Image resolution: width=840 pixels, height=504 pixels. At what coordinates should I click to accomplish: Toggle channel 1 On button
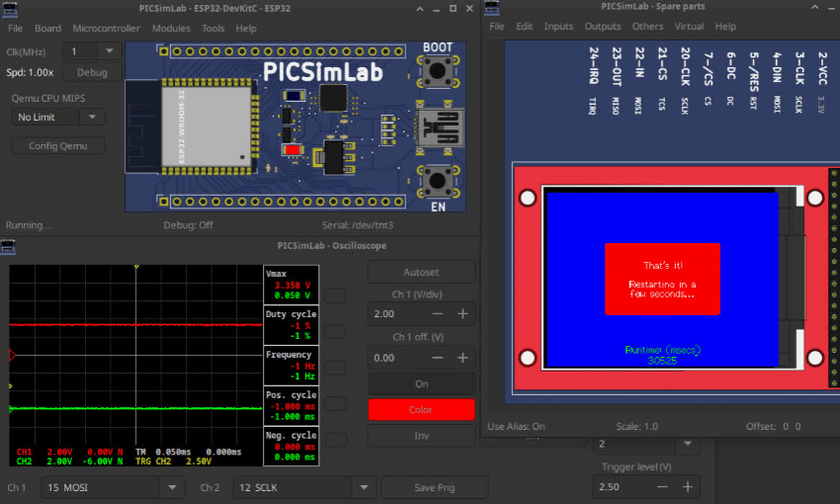point(421,383)
